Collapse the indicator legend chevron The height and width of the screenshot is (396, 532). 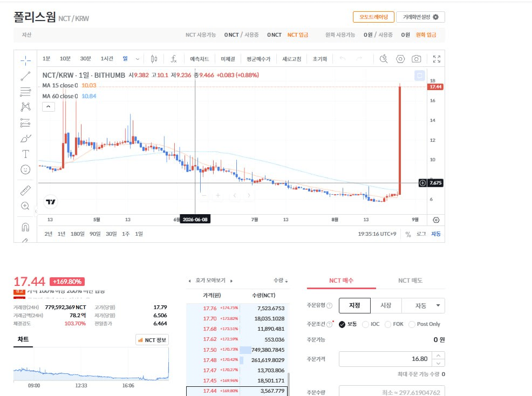click(x=49, y=106)
